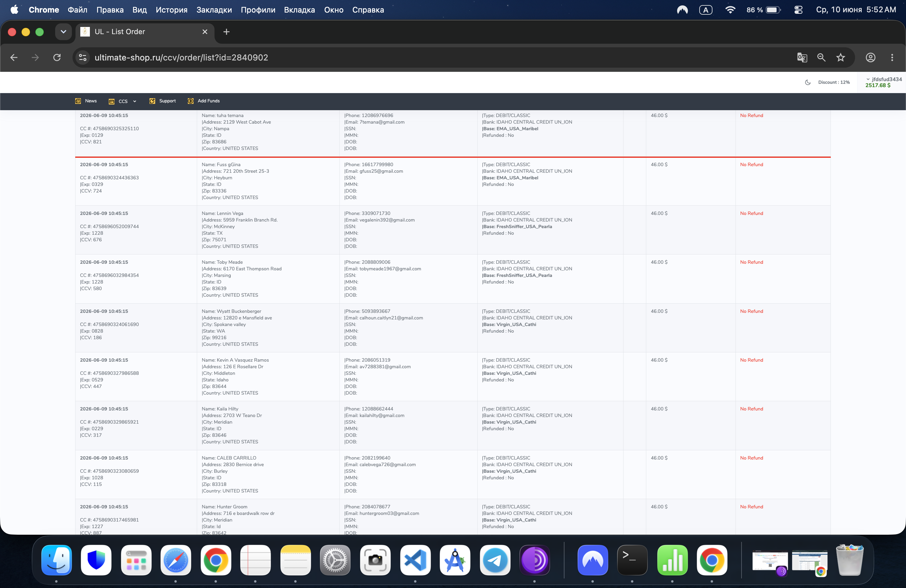Open the Профили menu
906x588 pixels.
coord(258,10)
